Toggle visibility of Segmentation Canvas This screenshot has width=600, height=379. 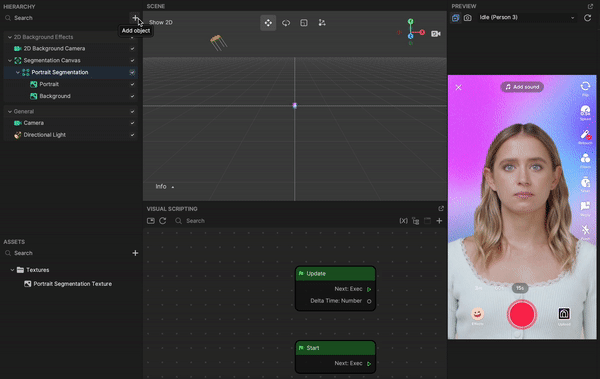132,60
